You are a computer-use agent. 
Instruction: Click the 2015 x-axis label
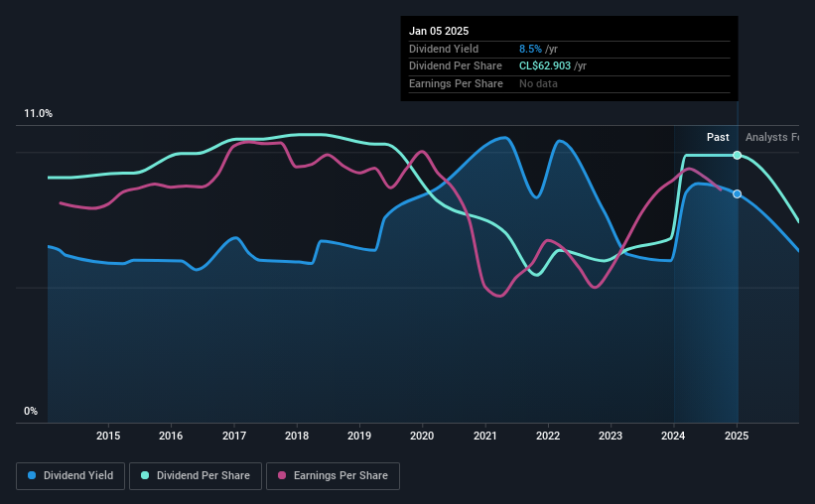108,436
